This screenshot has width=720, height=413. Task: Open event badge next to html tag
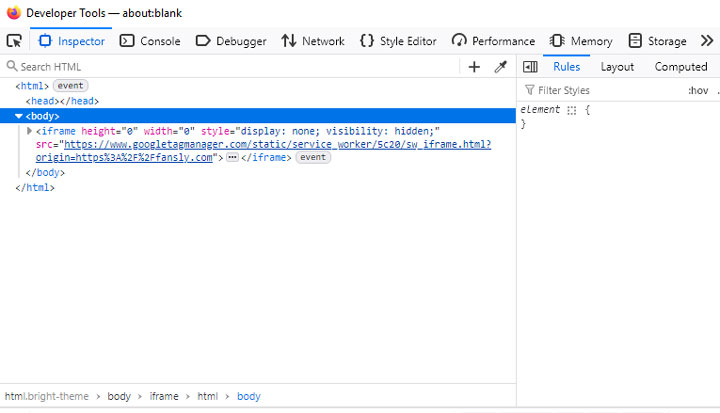coord(70,85)
